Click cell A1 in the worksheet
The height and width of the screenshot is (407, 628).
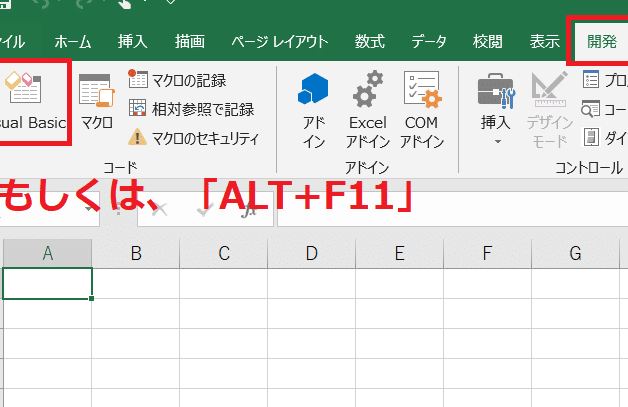coord(48,283)
